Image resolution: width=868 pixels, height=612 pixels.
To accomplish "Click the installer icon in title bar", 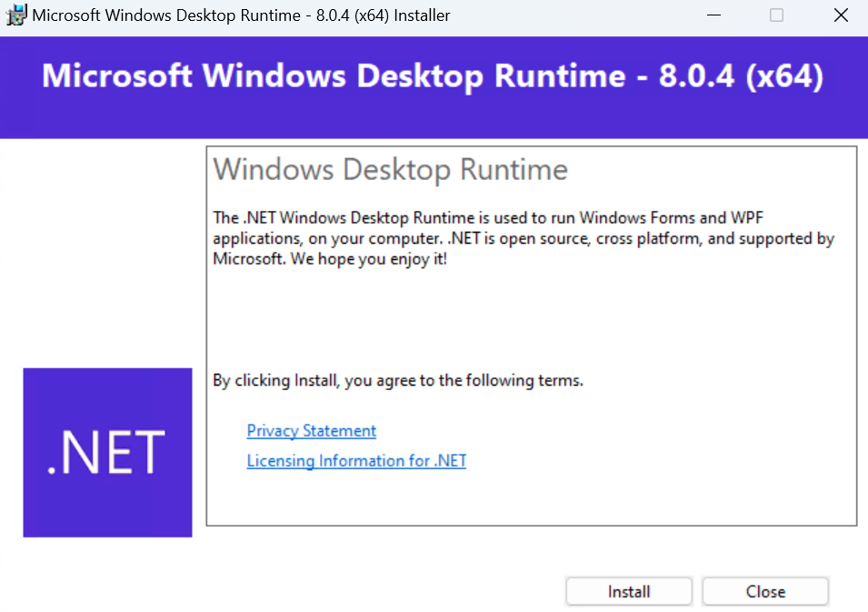I will 16,15.
